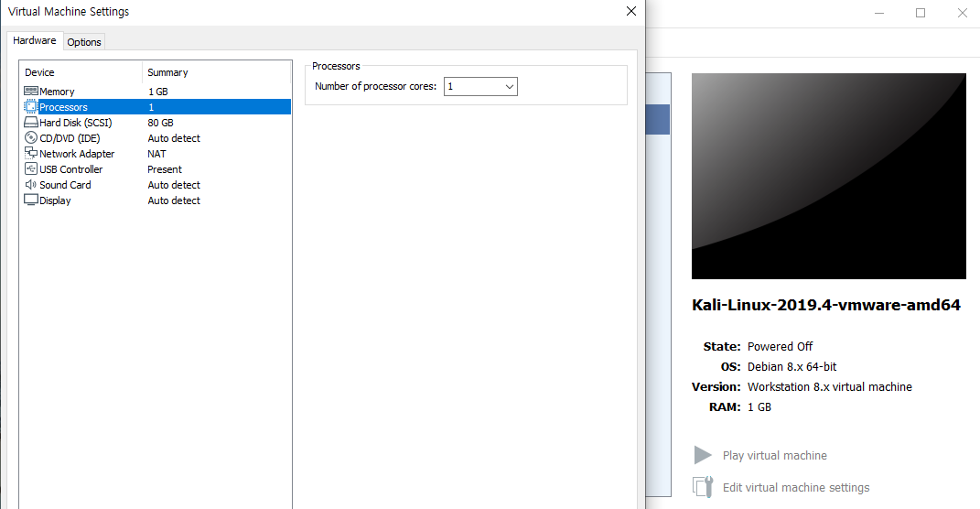Select the USB Controller row label
The image size is (980, 509).
click(x=70, y=169)
